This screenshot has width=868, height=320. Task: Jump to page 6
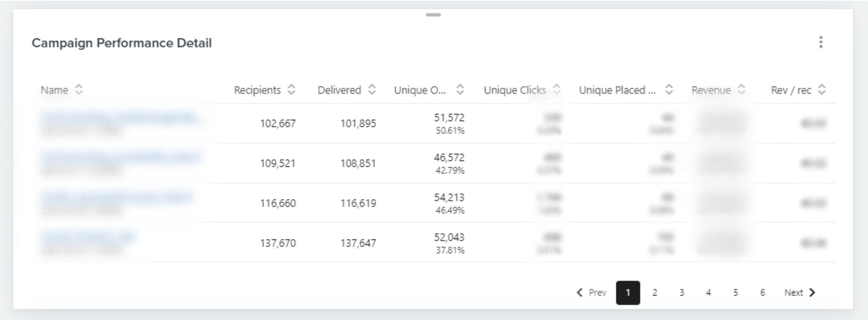tap(762, 292)
